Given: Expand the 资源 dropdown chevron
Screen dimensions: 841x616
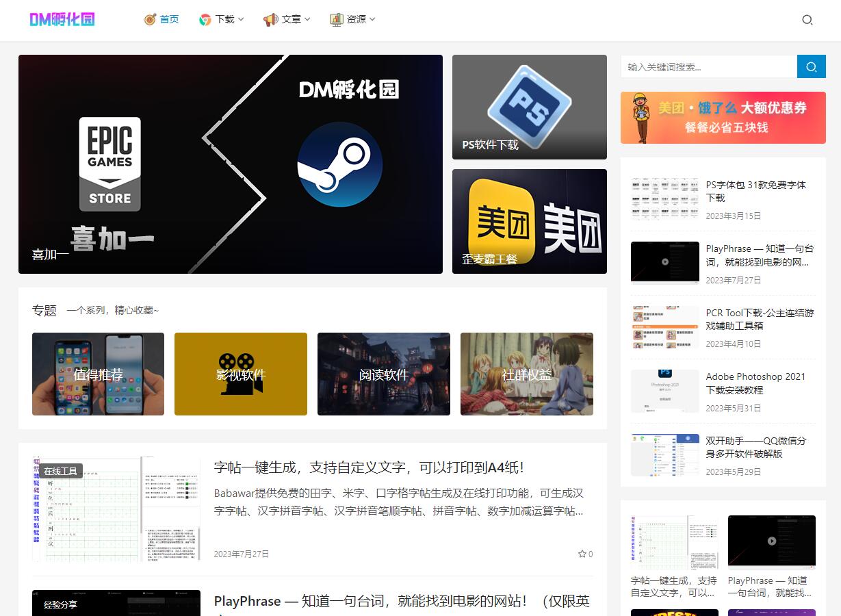Looking at the screenshot, I should tap(372, 19).
